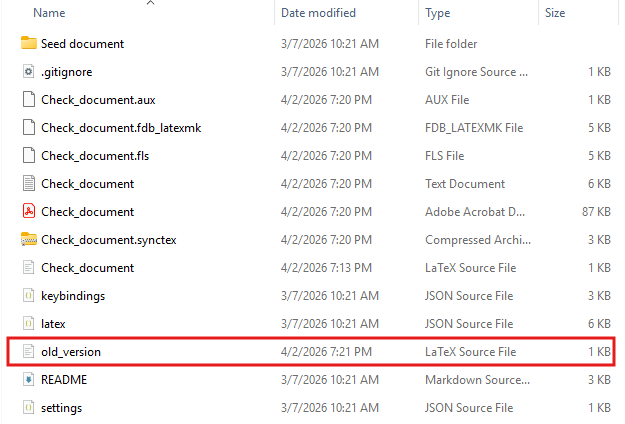625x424 pixels.
Task: Sort files by Name column header
Action: pos(49,13)
